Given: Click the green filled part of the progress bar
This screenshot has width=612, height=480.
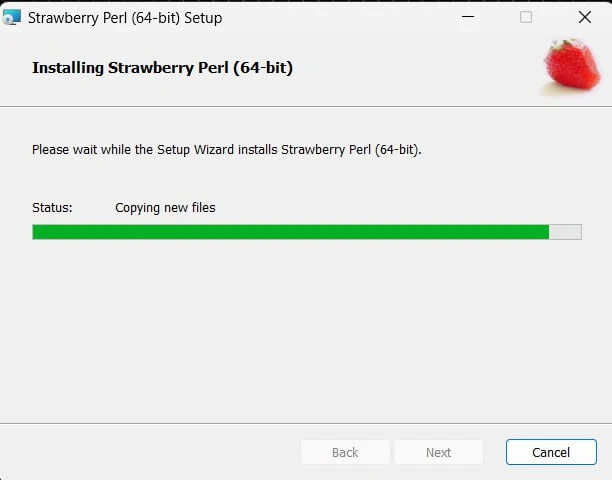Looking at the screenshot, I should [x=290, y=232].
